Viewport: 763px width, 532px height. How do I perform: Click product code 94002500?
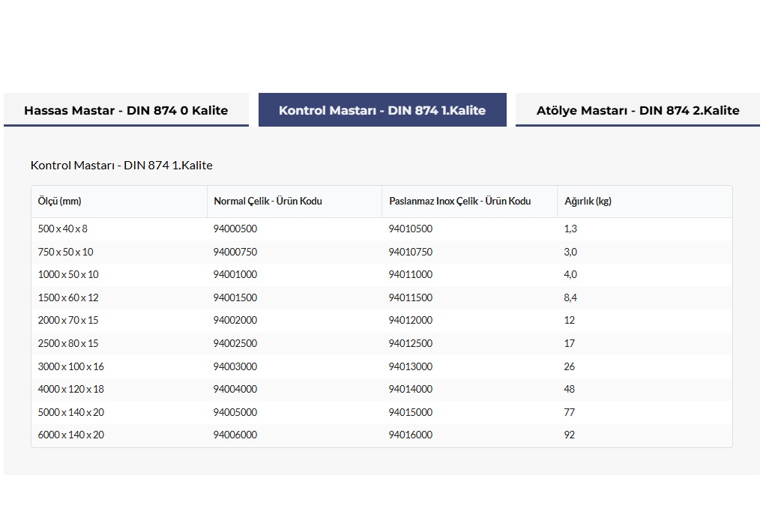pyautogui.click(x=235, y=344)
